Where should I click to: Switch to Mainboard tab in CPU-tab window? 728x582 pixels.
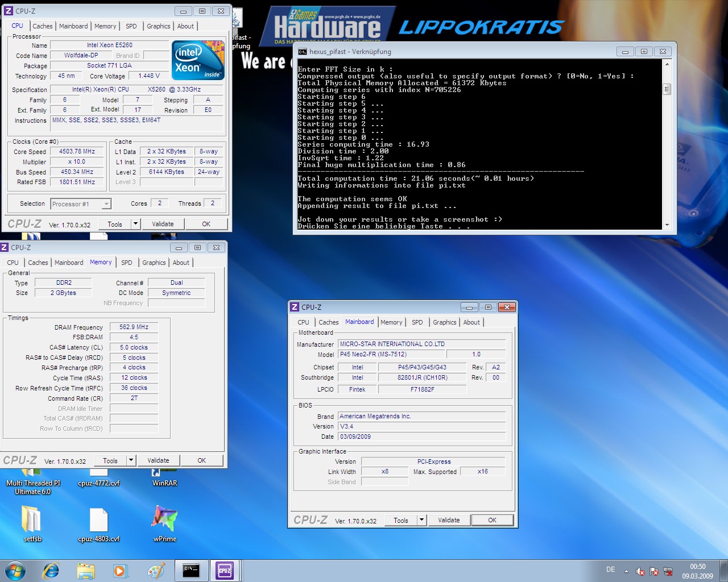[x=73, y=26]
